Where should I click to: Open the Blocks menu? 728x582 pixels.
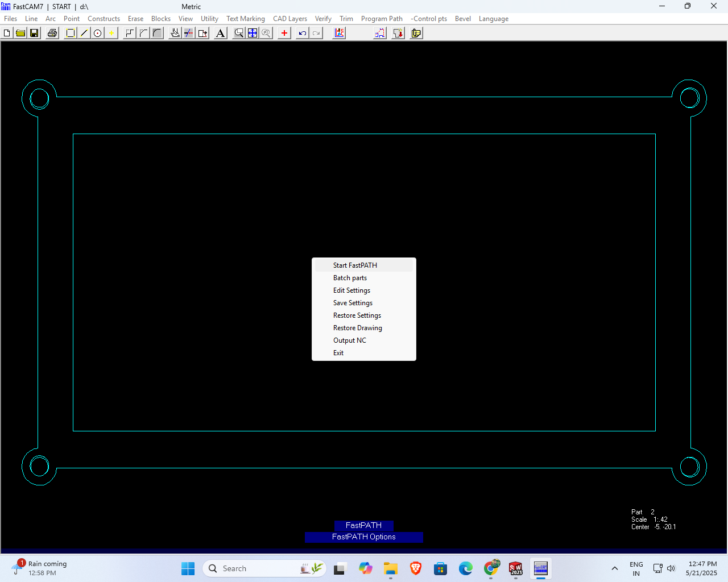point(161,19)
